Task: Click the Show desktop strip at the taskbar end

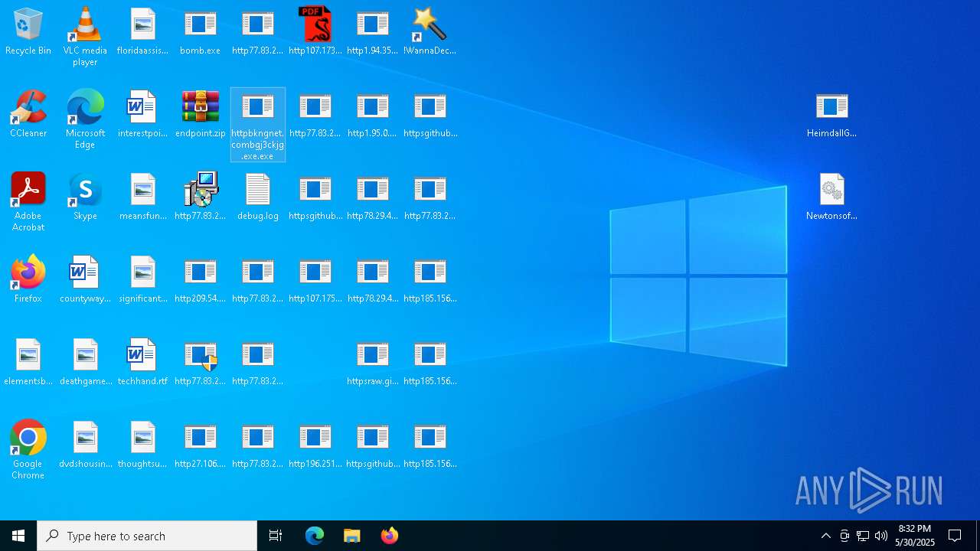Action: (978, 536)
